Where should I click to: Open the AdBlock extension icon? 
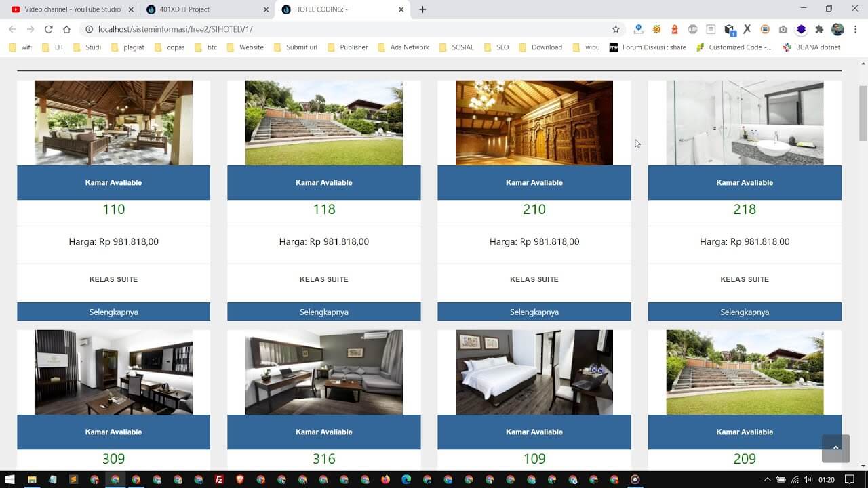[x=693, y=29]
